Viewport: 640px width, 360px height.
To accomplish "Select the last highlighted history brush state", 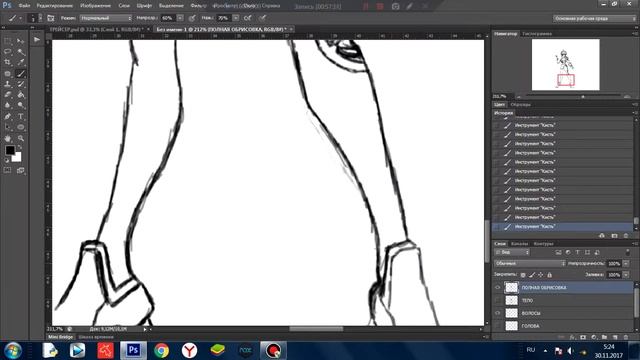I will (x=563, y=227).
